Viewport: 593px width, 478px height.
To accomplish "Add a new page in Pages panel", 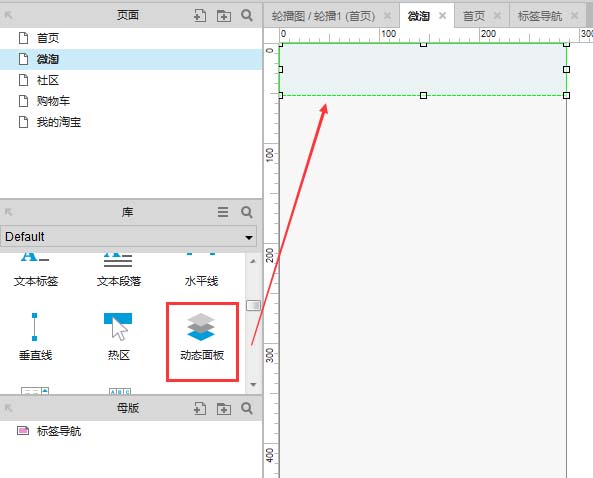I will pyautogui.click(x=200, y=16).
